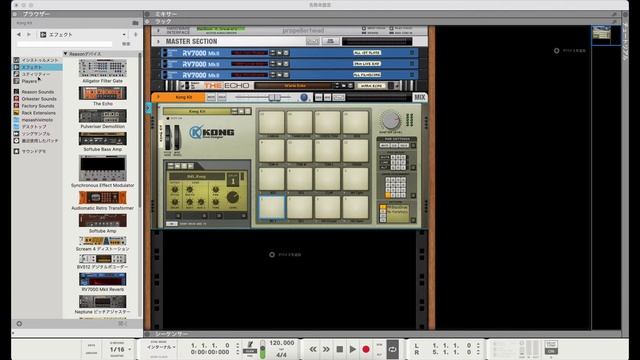This screenshot has height=360, width=640.
Task: Start recording with the red record button
Action: tap(366, 349)
